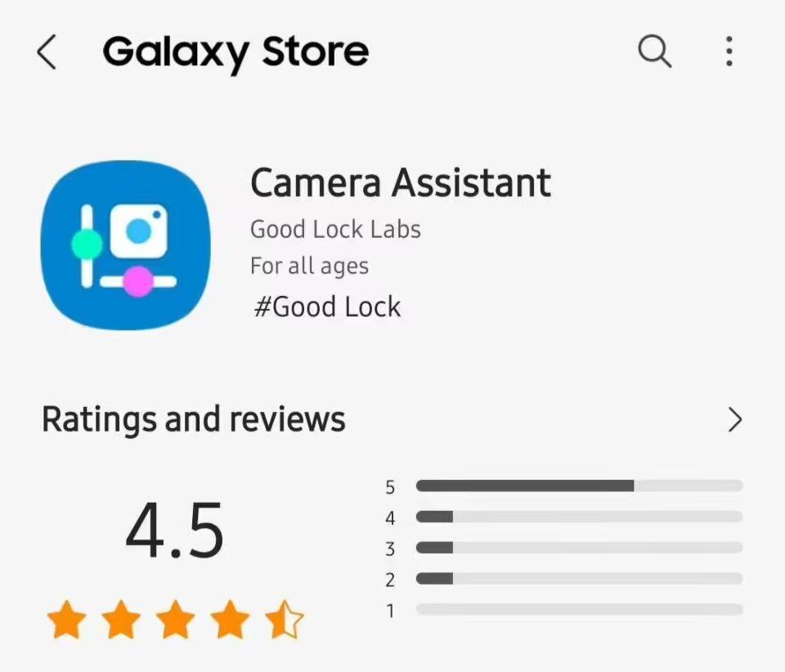Viewport: 785px width, 672px height.
Task: Tap the fourth orange rating star
Action: click(x=231, y=620)
